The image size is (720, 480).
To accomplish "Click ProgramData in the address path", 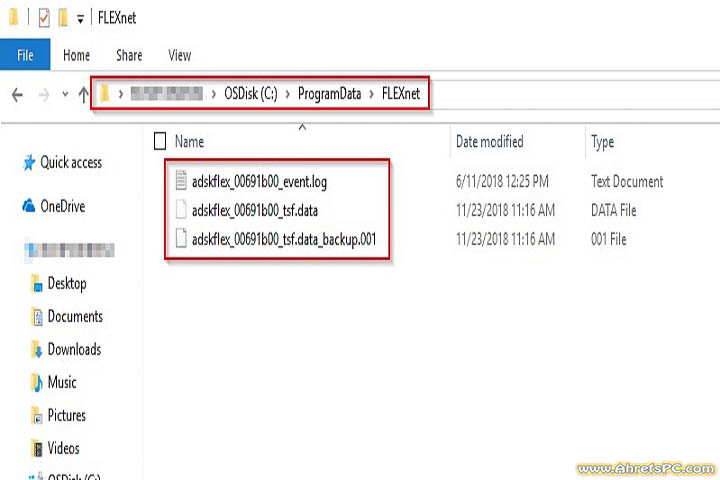I will 330,94.
